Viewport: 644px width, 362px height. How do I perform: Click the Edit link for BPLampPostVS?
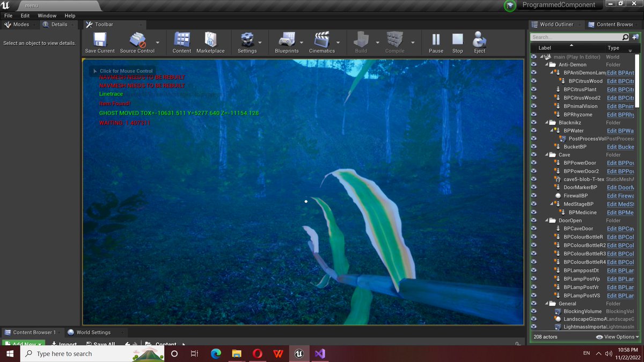[620, 295]
